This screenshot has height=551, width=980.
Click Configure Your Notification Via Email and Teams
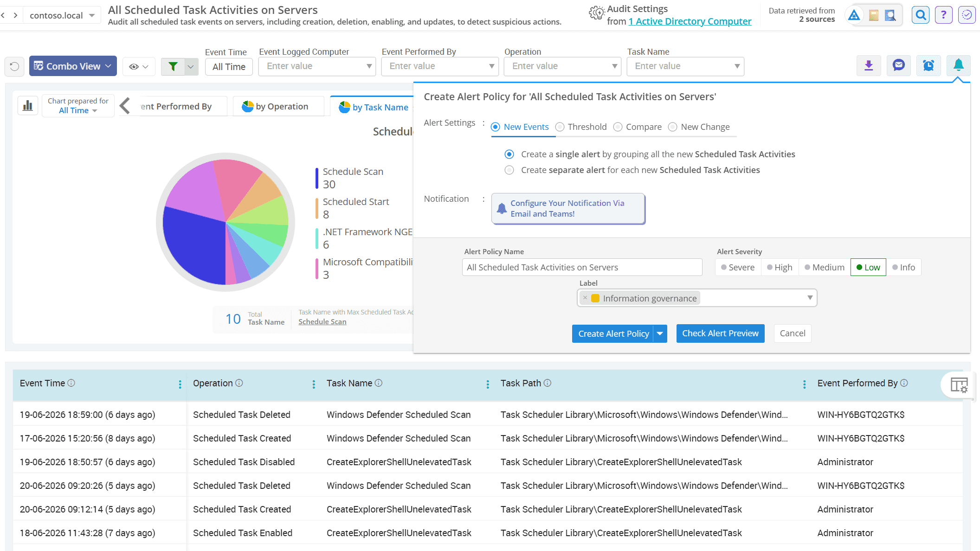click(568, 208)
